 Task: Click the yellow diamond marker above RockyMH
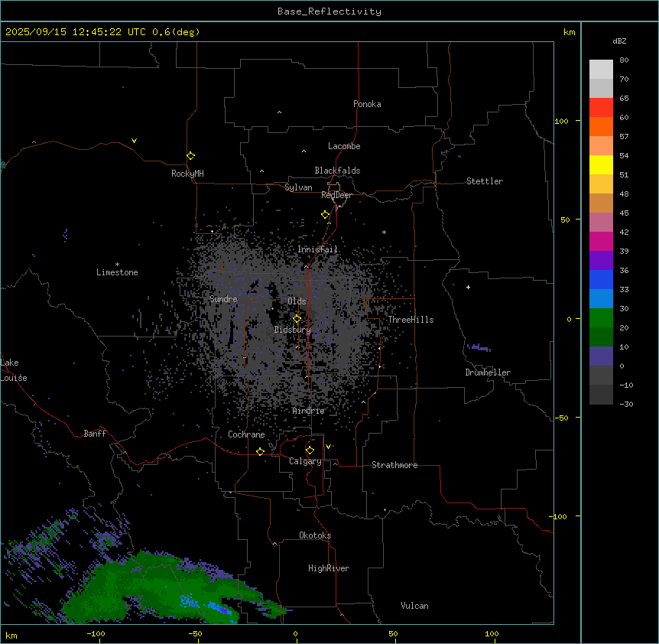(x=190, y=156)
